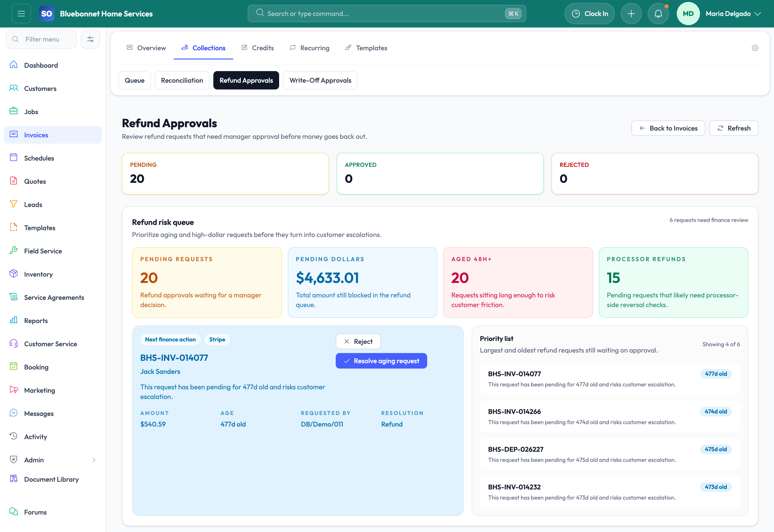The width and height of the screenshot is (774, 532).
Task: Click the Service Agreements icon
Action: click(13, 297)
